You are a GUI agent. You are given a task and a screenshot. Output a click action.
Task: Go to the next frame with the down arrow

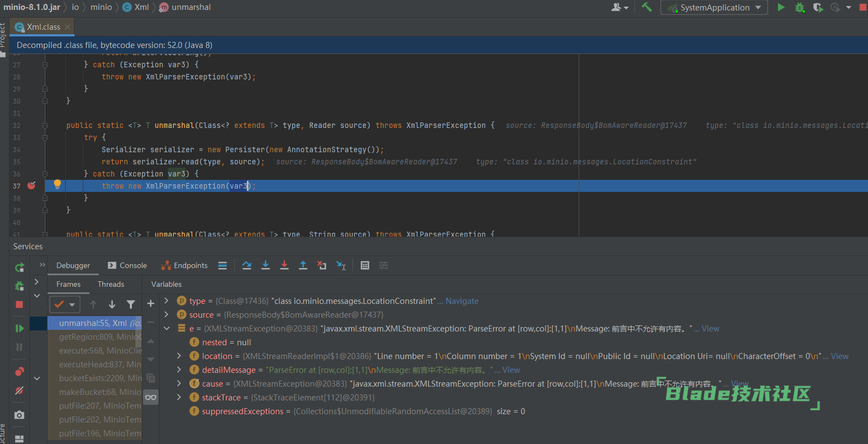112,304
